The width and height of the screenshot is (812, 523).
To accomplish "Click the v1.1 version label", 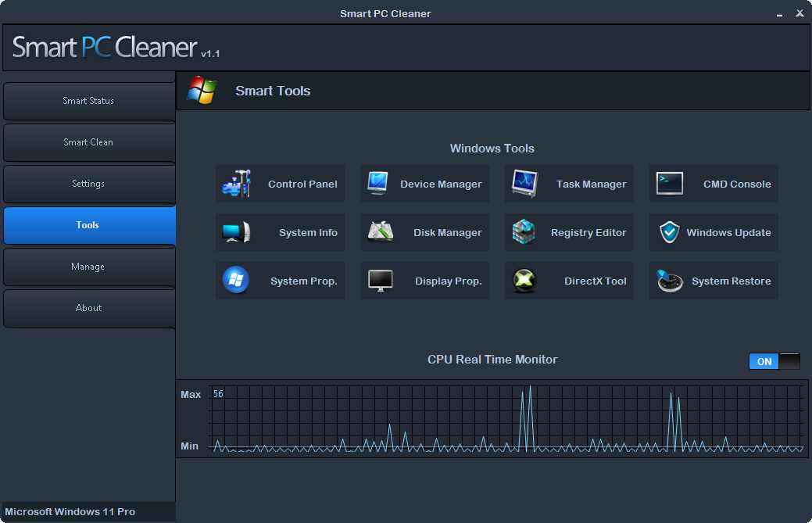I will 210,53.
